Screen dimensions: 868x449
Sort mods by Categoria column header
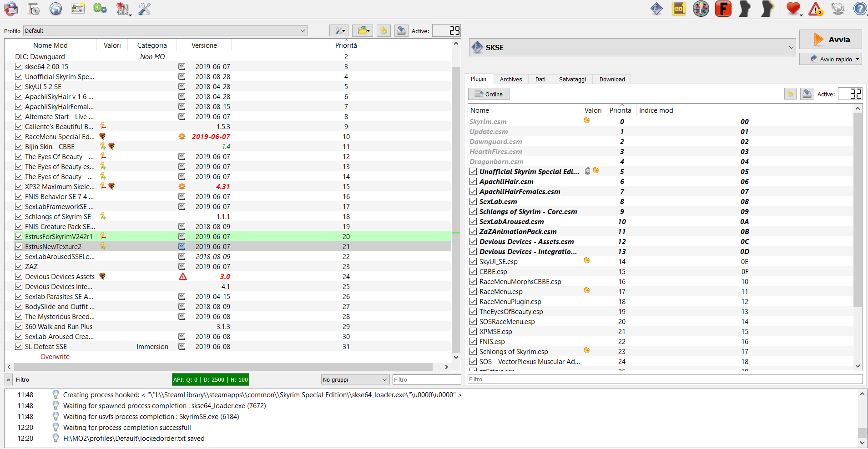[152, 45]
